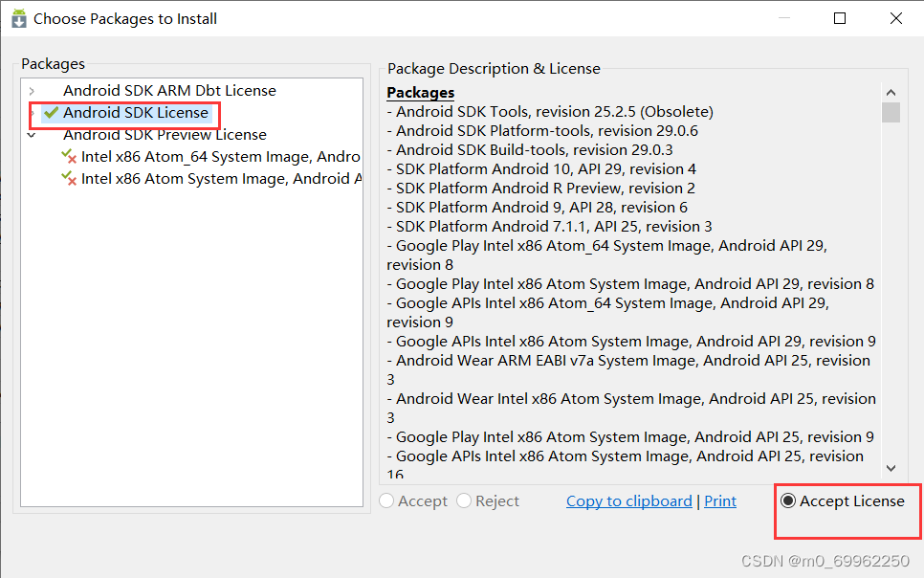This screenshot has width=924, height=578.
Task: Click the red X icon on Intel x86 Atom_64 System Image
Action: (73, 158)
